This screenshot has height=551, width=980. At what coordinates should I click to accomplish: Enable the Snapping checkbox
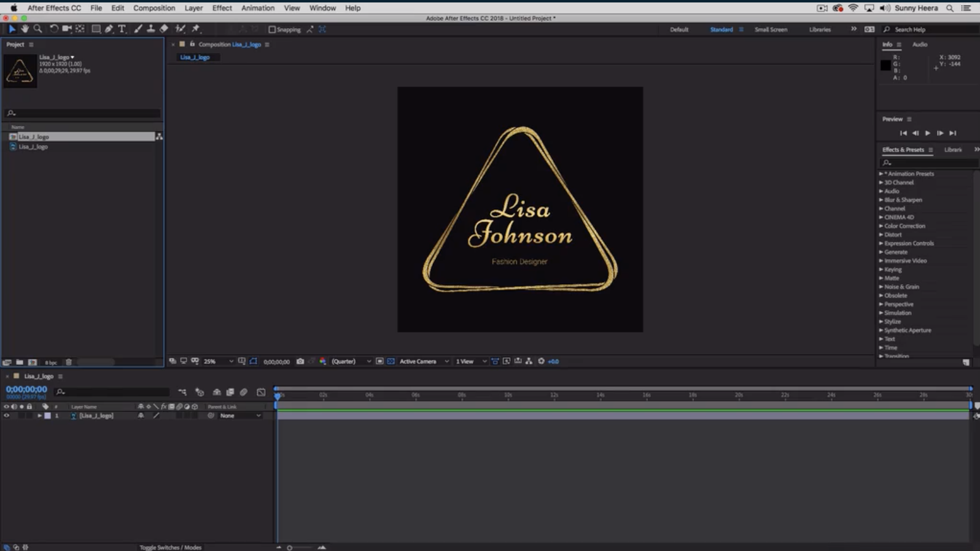(272, 29)
